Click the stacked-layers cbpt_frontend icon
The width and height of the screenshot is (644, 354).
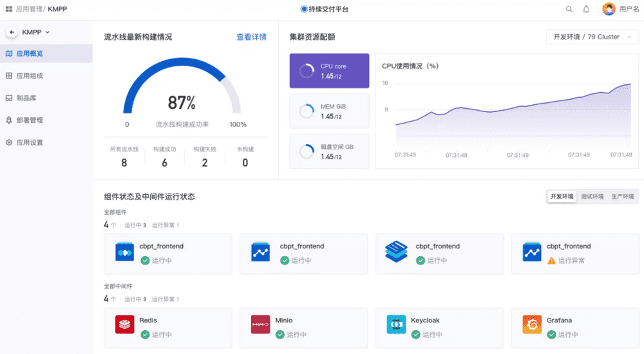396,251
